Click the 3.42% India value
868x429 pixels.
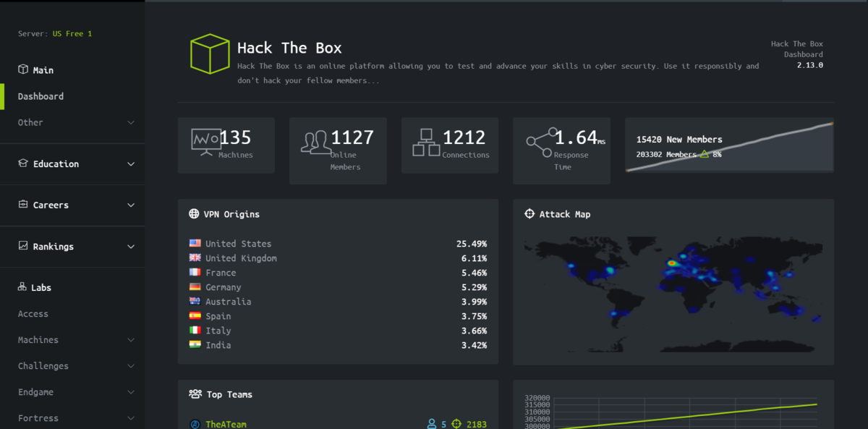474,345
